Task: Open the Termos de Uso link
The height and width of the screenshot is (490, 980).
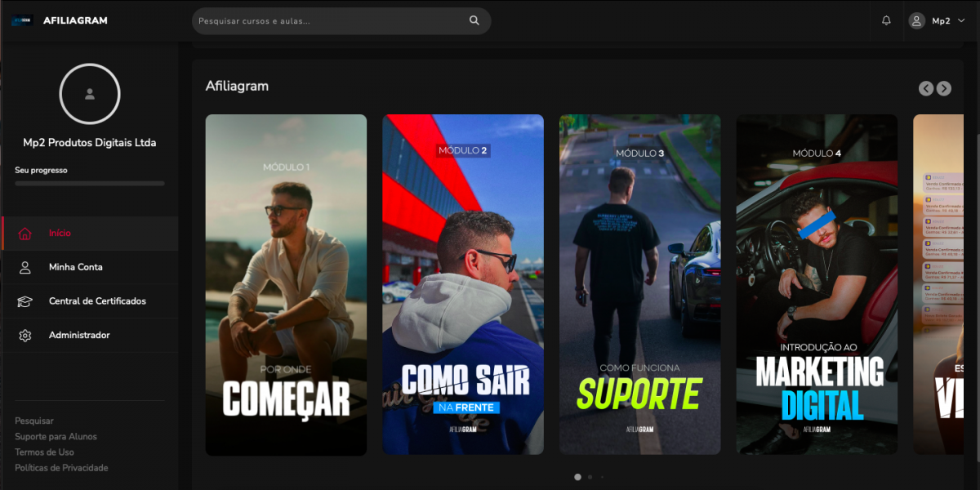Action: point(44,452)
